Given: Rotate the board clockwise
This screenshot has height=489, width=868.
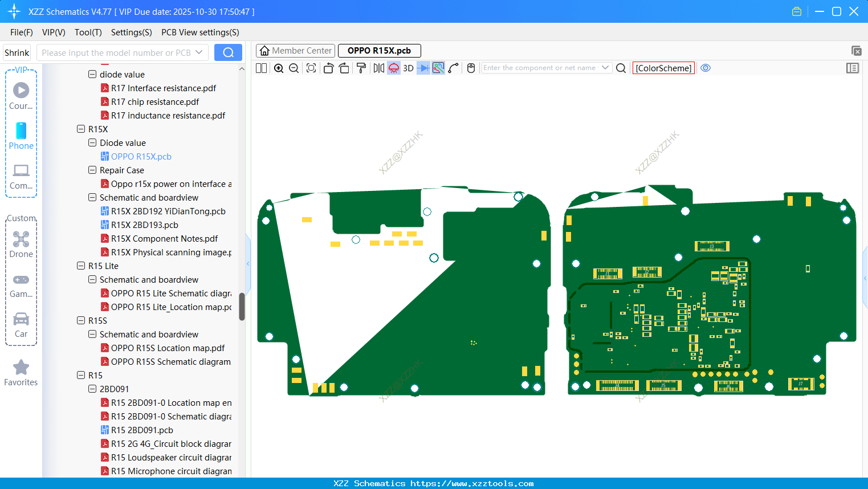Looking at the screenshot, I should pos(344,68).
